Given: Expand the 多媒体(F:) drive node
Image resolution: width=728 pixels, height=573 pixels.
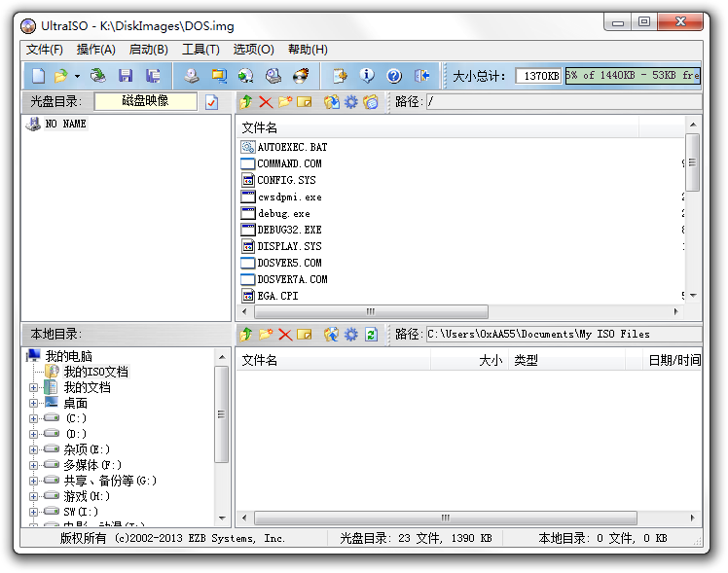Looking at the screenshot, I should pyautogui.click(x=34, y=465).
